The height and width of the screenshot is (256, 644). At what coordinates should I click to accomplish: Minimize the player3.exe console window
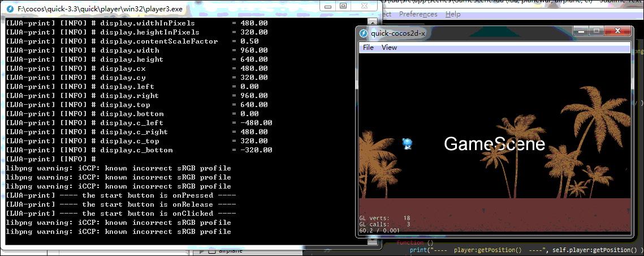(x=328, y=6)
